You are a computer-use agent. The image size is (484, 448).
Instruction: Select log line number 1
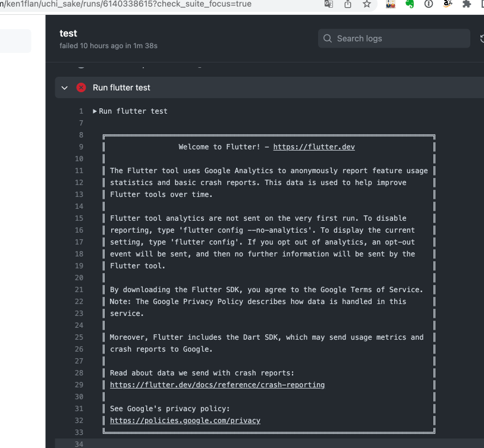click(81, 111)
